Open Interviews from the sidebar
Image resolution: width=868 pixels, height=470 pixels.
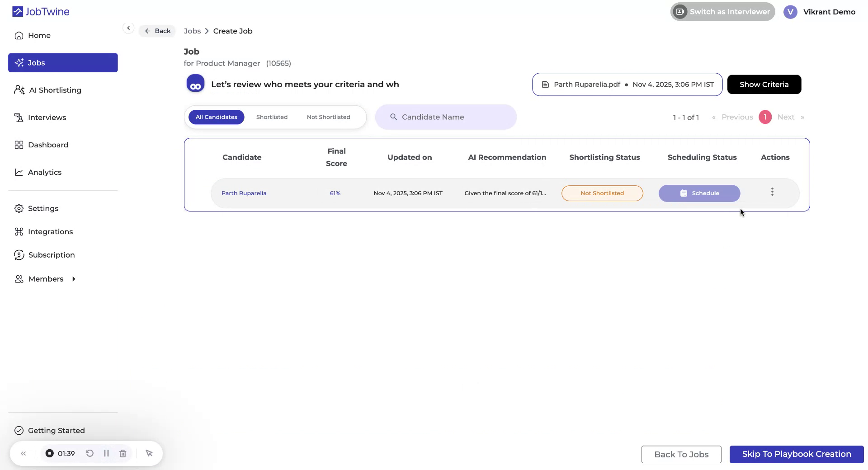pyautogui.click(x=47, y=117)
